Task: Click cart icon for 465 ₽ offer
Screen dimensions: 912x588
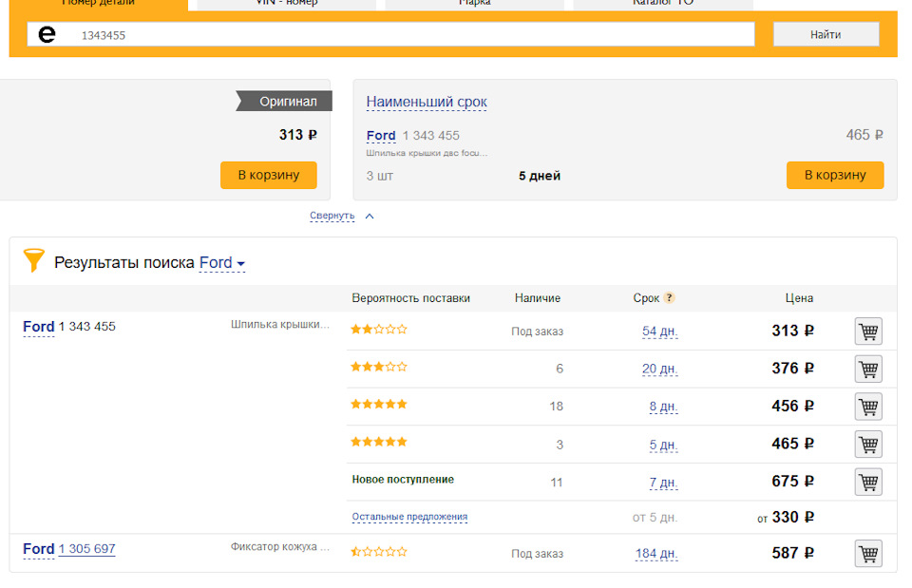Action: (868, 444)
